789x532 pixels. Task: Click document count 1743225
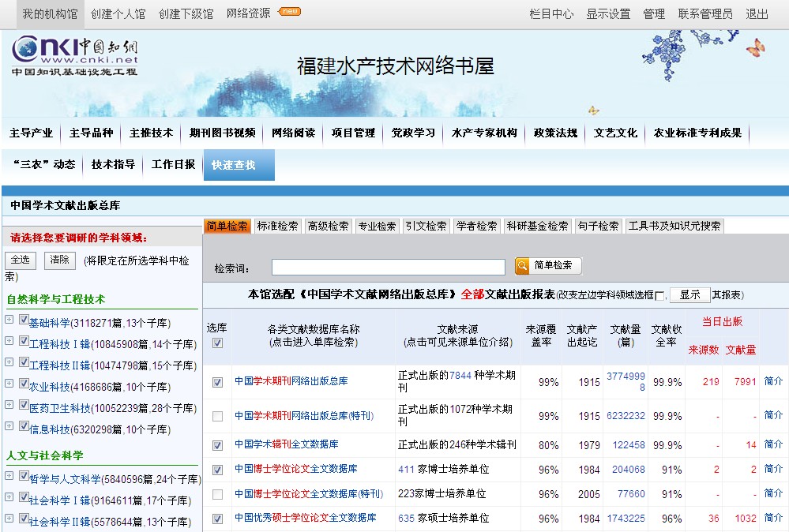(x=626, y=519)
